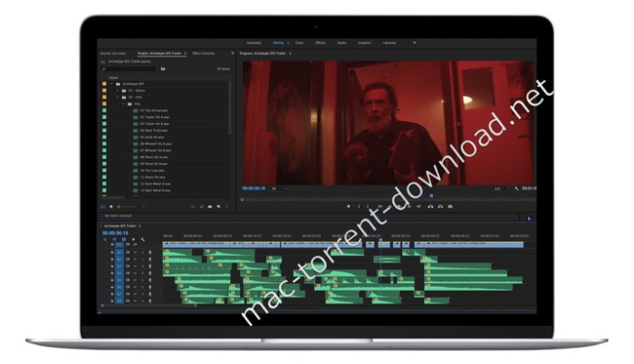Switch Project panel to List View

[x=102, y=206]
